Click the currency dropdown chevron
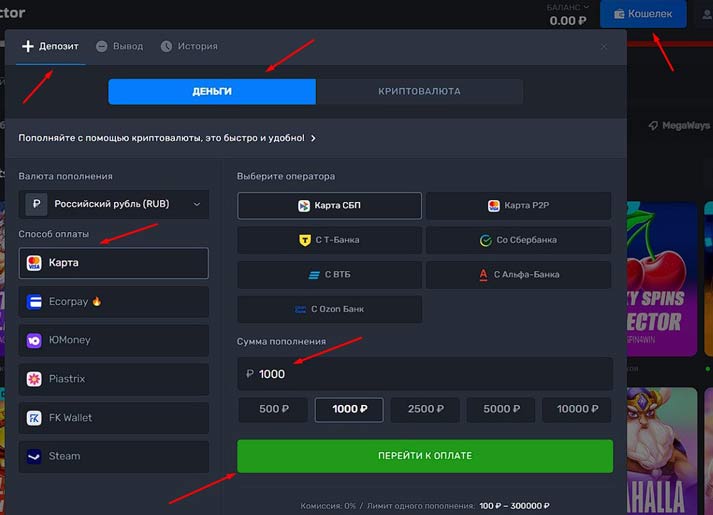This screenshot has height=515, width=713. click(196, 204)
